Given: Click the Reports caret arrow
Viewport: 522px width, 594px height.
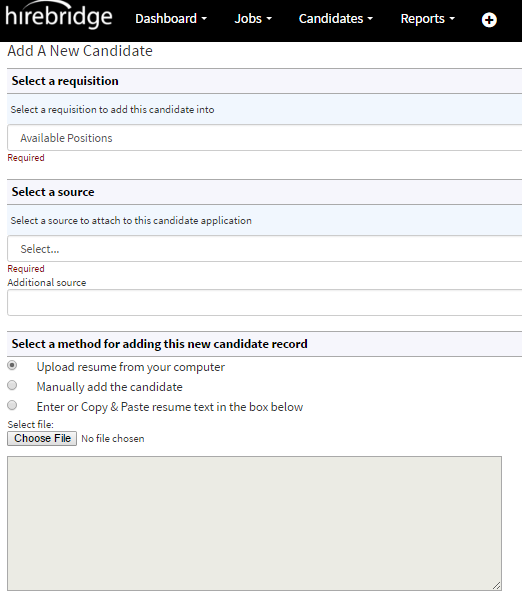Looking at the screenshot, I should (452, 19).
